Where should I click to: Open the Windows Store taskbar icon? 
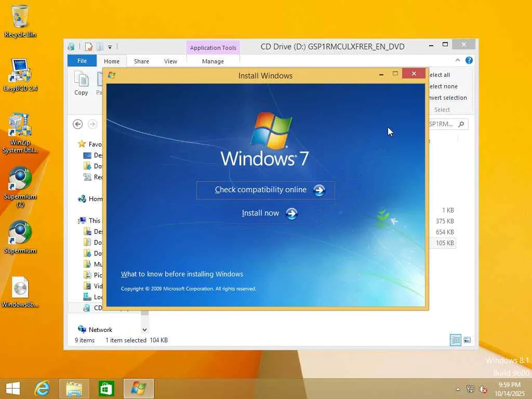click(x=106, y=389)
